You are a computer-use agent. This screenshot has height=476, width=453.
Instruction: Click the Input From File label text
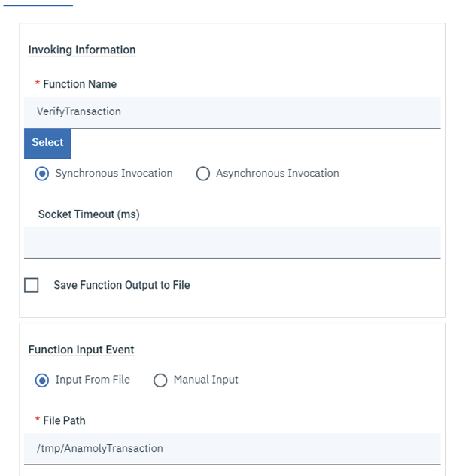pyautogui.click(x=93, y=380)
